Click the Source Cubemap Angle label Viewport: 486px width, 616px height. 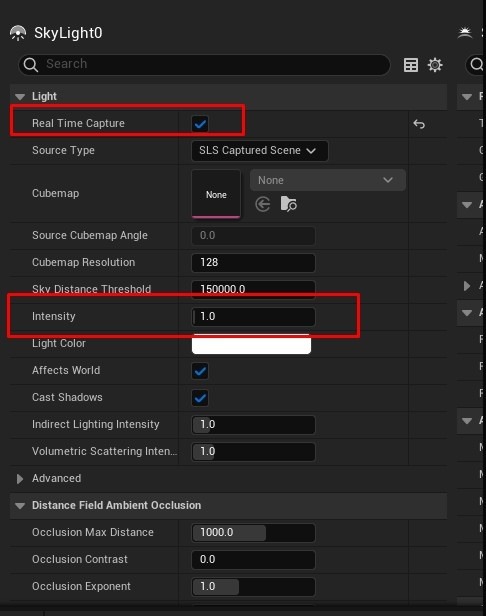point(90,235)
